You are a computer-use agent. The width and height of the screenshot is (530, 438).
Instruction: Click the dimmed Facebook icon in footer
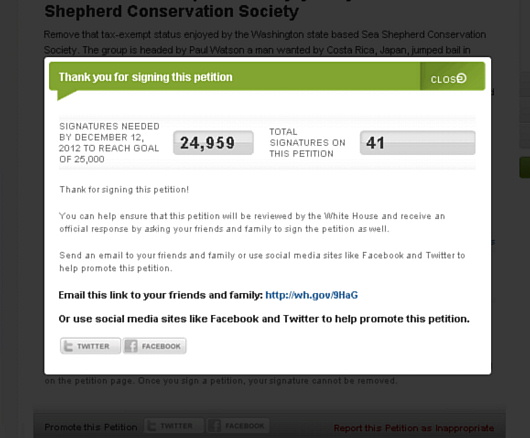coord(215,426)
